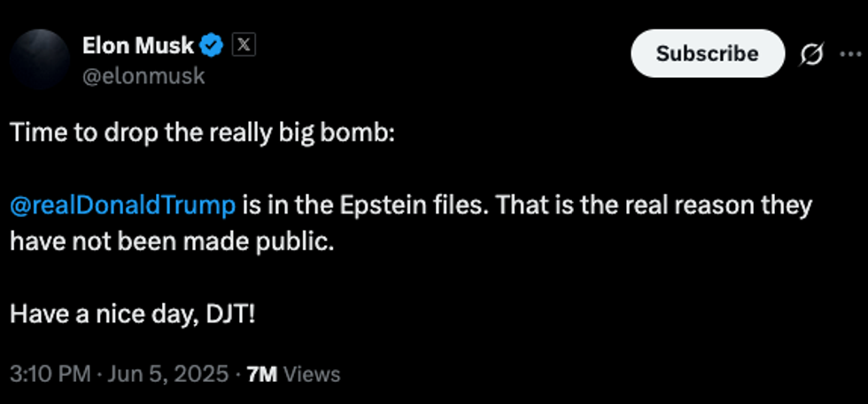Screen dimensions: 868x404
Task: Open the Elon Musk display name link
Action: click(x=137, y=45)
